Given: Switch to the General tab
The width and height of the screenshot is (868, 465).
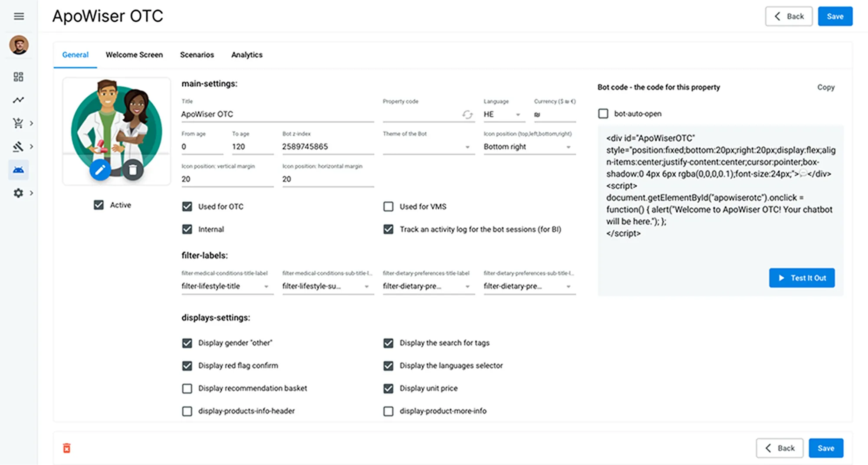Looking at the screenshot, I should (75, 55).
